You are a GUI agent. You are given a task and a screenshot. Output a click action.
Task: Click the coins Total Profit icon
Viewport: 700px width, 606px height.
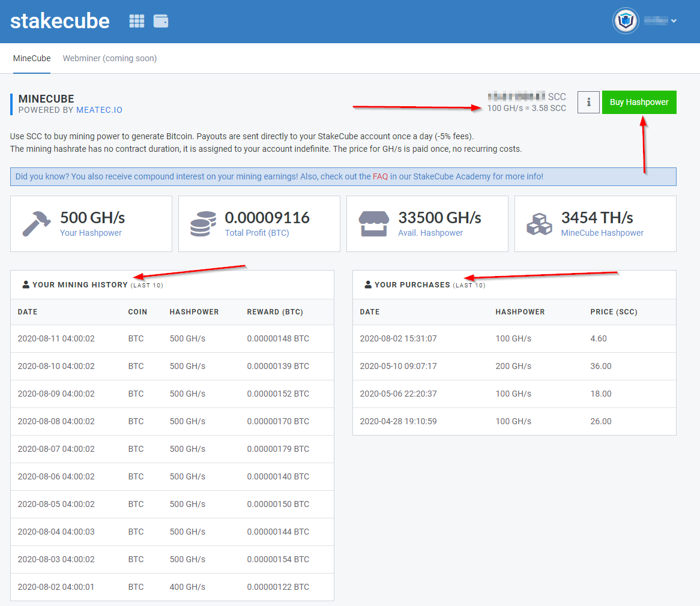[203, 224]
